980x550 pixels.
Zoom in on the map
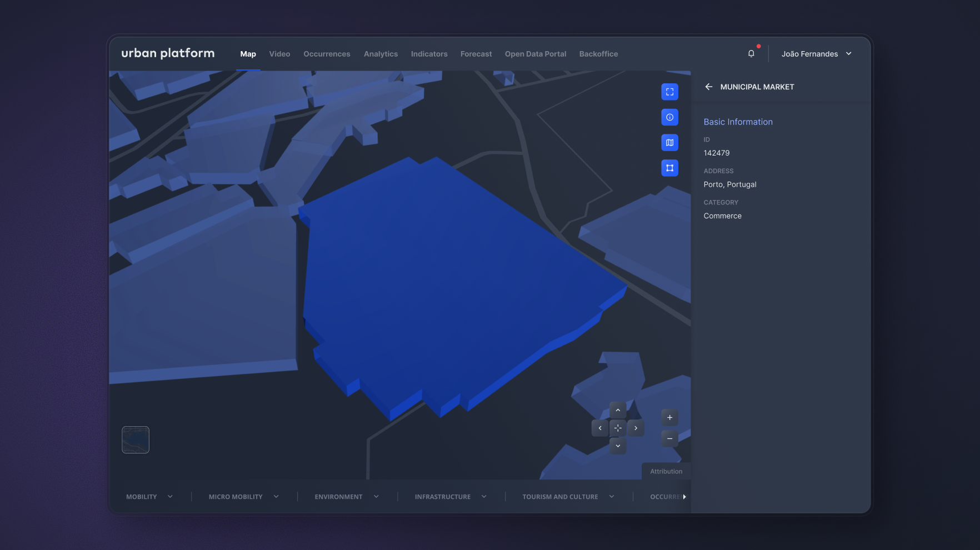click(x=669, y=418)
